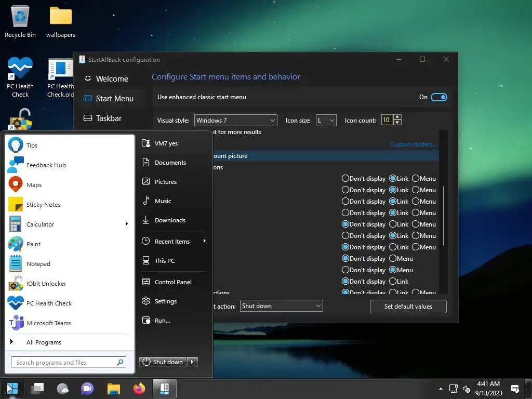Image resolution: width=532 pixels, height=399 pixels.
Task: Open Settings from start menu
Action: (174, 301)
